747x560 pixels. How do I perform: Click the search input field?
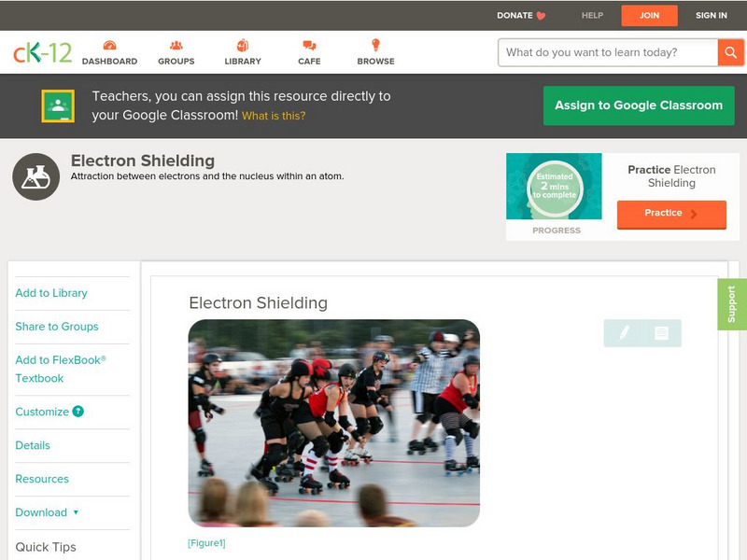coord(608,52)
